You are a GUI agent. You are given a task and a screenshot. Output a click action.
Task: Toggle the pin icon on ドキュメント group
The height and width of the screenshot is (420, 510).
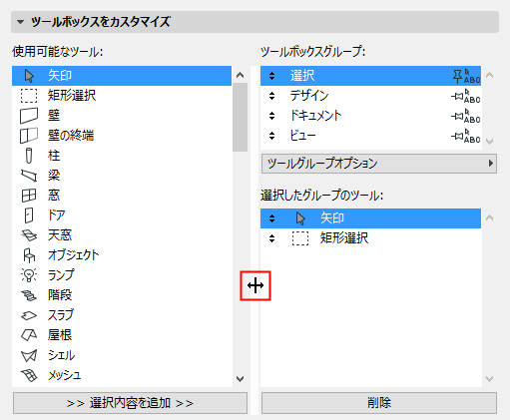(457, 117)
